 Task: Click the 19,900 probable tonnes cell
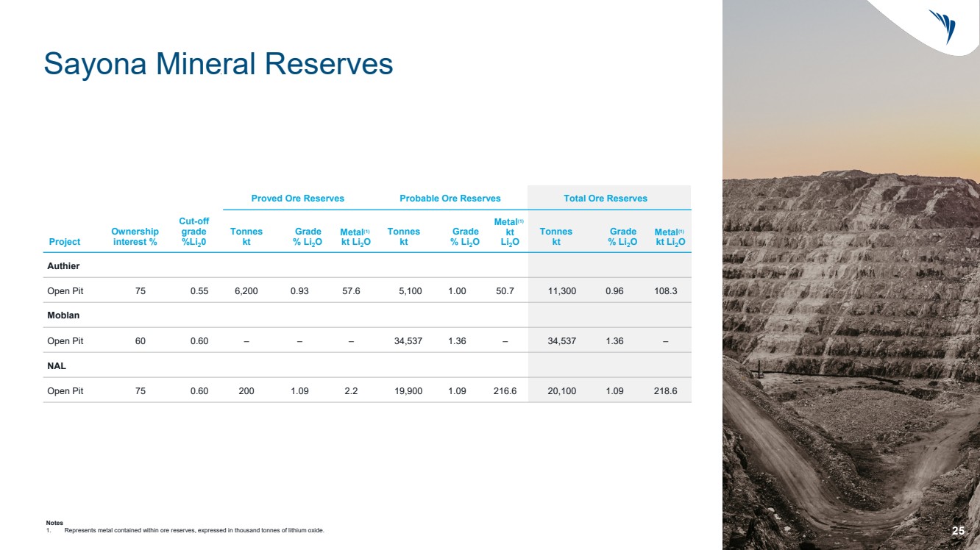tap(408, 391)
